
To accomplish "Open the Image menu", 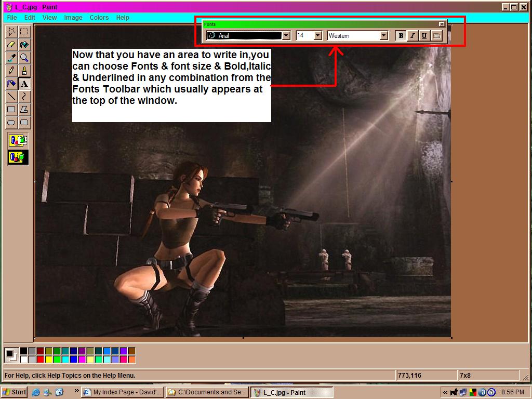I will (73, 18).
